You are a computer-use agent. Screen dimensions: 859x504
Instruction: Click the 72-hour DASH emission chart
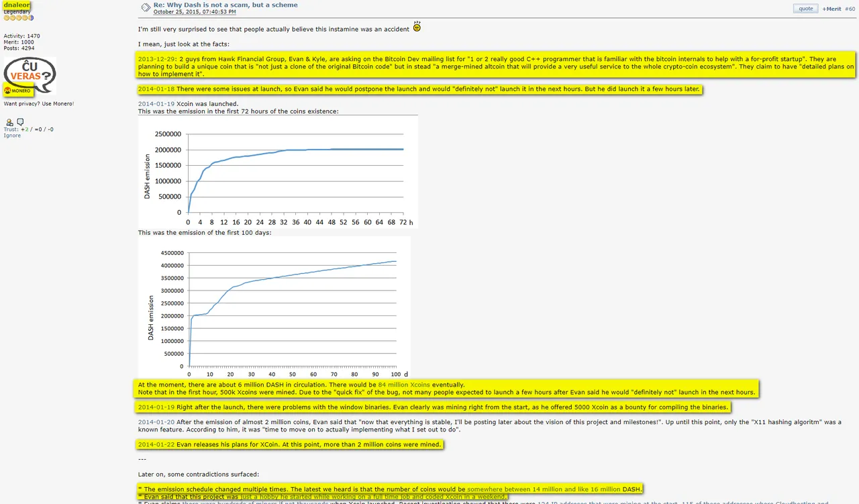(x=278, y=172)
